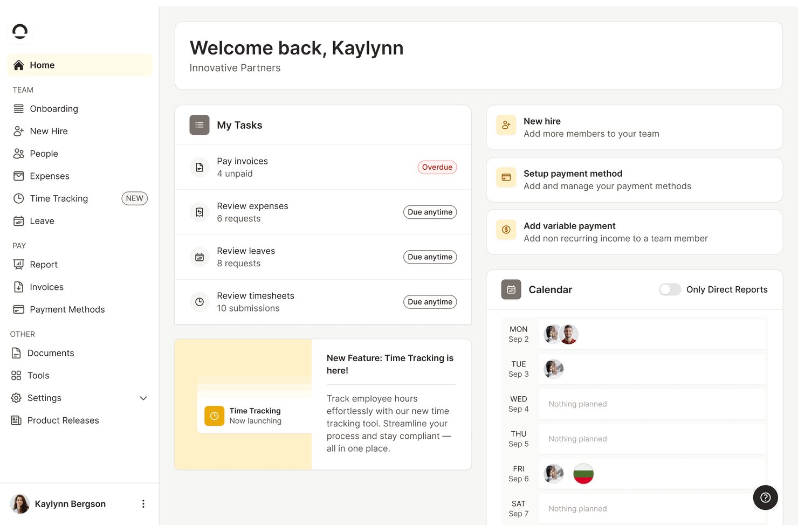This screenshot has width=798, height=532.
Task: Open the Review expenses task row
Action: pos(323,212)
